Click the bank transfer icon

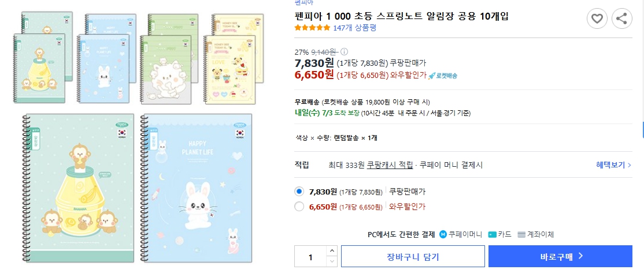[521, 234]
